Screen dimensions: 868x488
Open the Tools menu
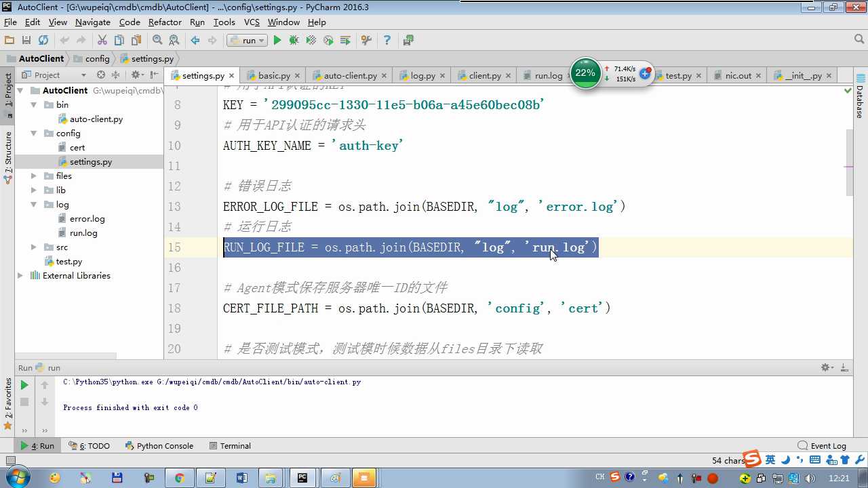224,22
